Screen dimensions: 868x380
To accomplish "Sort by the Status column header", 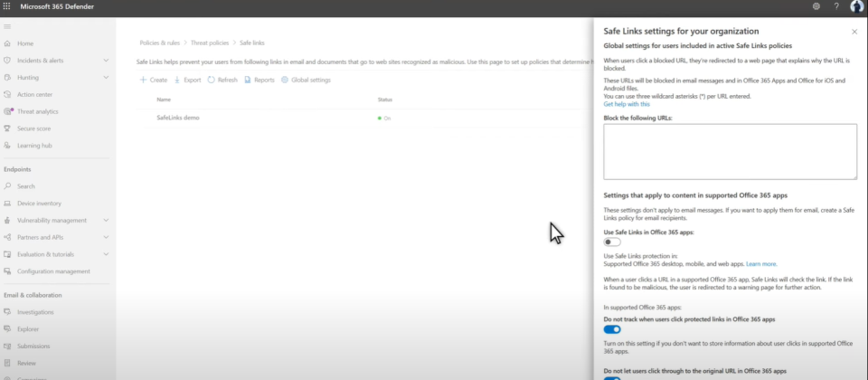I will tap(385, 100).
